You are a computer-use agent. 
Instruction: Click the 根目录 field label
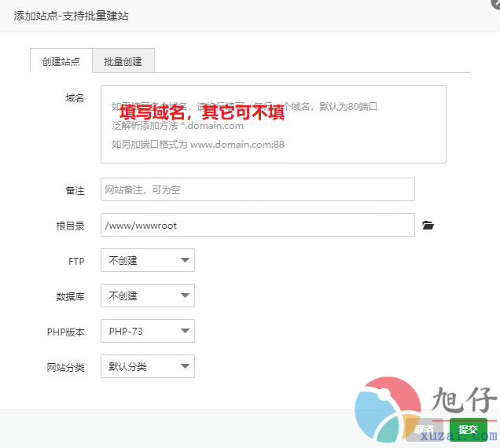[x=70, y=226]
